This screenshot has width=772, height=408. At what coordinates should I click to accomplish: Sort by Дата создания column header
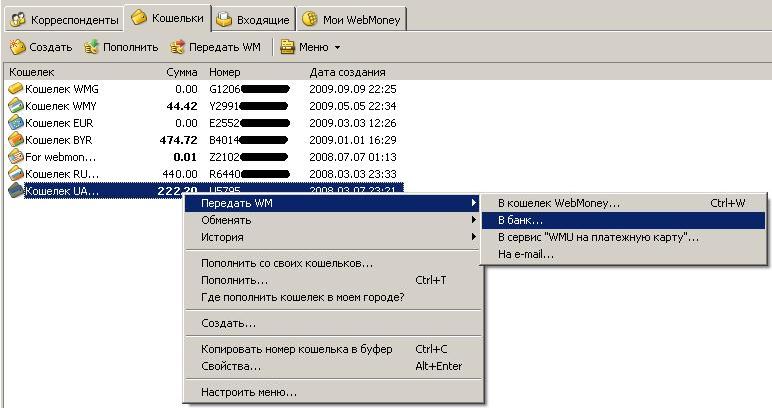click(x=347, y=72)
